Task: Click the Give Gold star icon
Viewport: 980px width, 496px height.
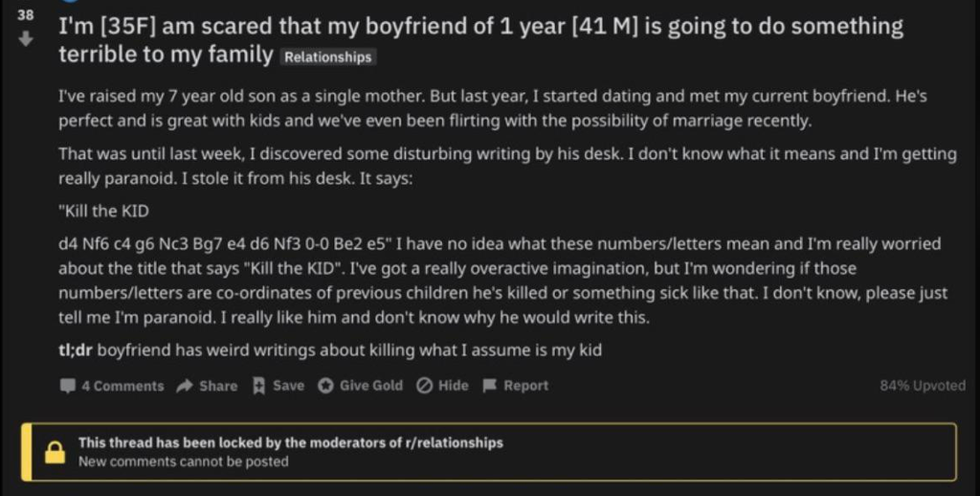Action: (325, 386)
